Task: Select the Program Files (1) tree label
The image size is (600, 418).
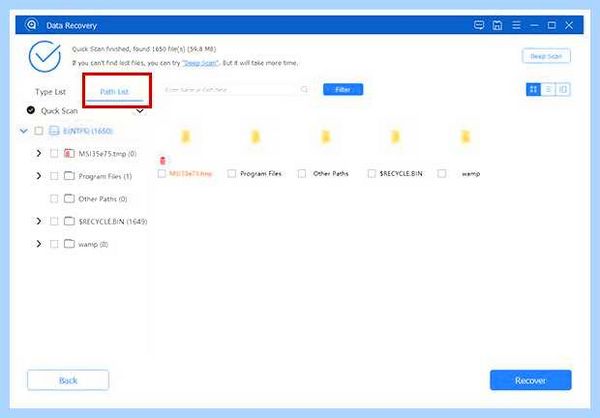Action: [x=105, y=176]
